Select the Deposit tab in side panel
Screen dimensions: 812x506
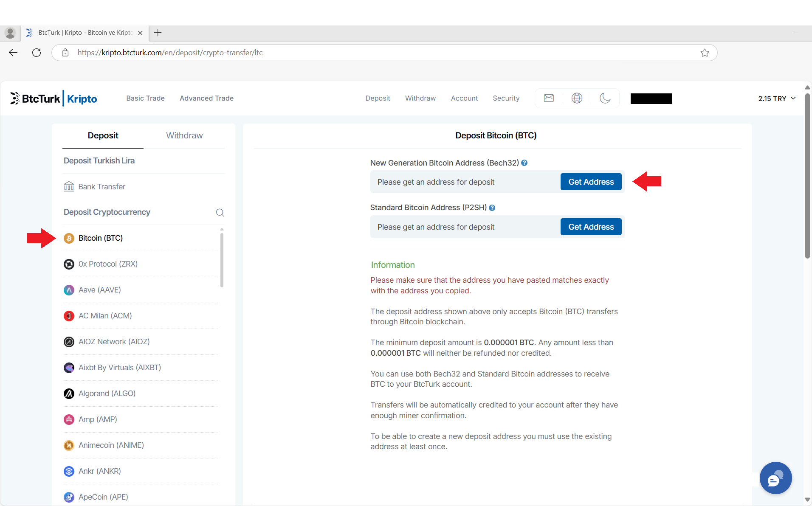coord(103,135)
